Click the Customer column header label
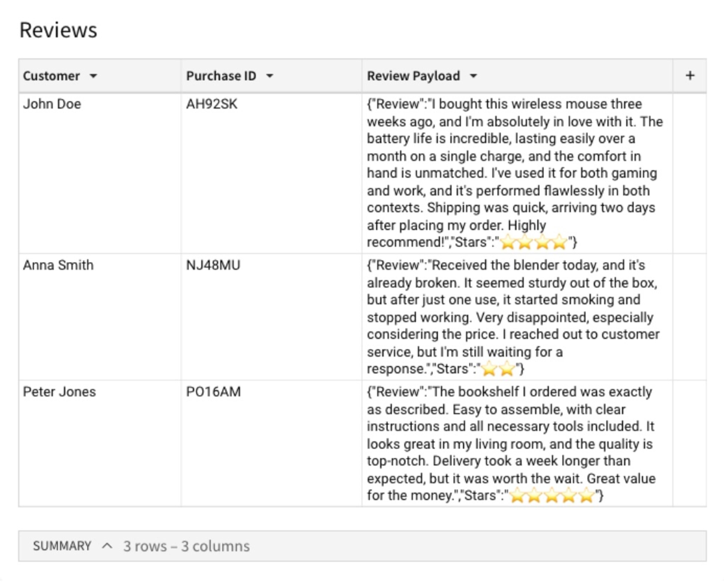 [x=51, y=76]
